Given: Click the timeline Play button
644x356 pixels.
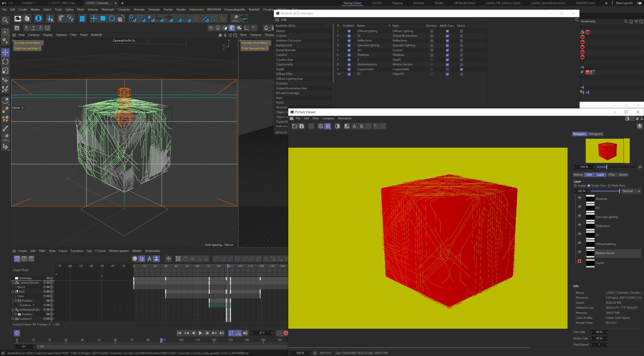Looking at the screenshot, I should 200,333.
